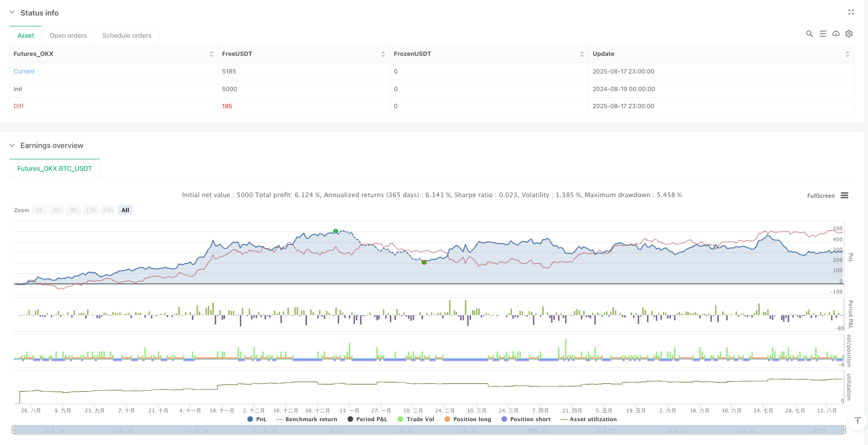
Task: Click the left handle of chart range navigator
Action: (14, 429)
